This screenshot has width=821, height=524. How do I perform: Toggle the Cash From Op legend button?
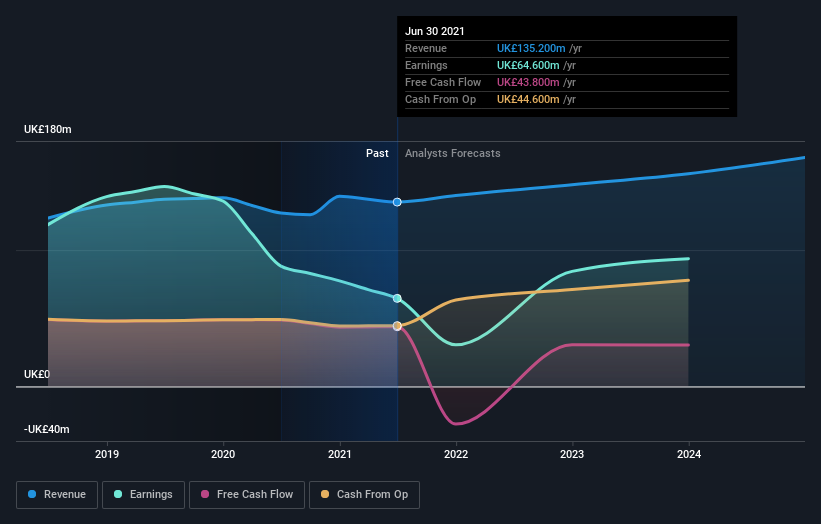(x=364, y=495)
